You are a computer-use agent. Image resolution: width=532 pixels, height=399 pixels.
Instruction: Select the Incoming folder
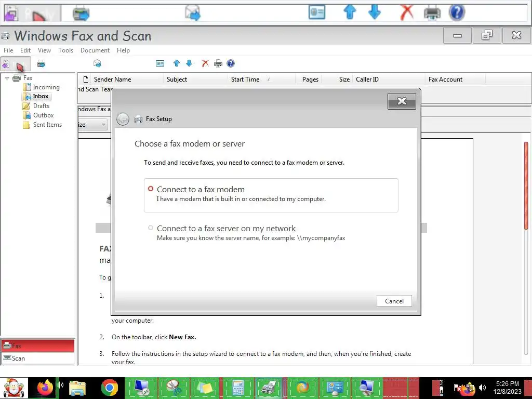click(42, 87)
